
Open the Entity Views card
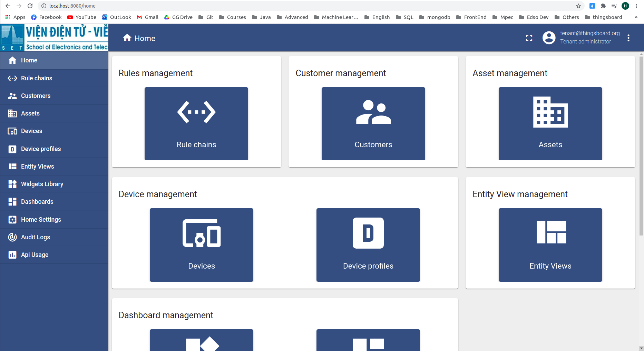(550, 245)
